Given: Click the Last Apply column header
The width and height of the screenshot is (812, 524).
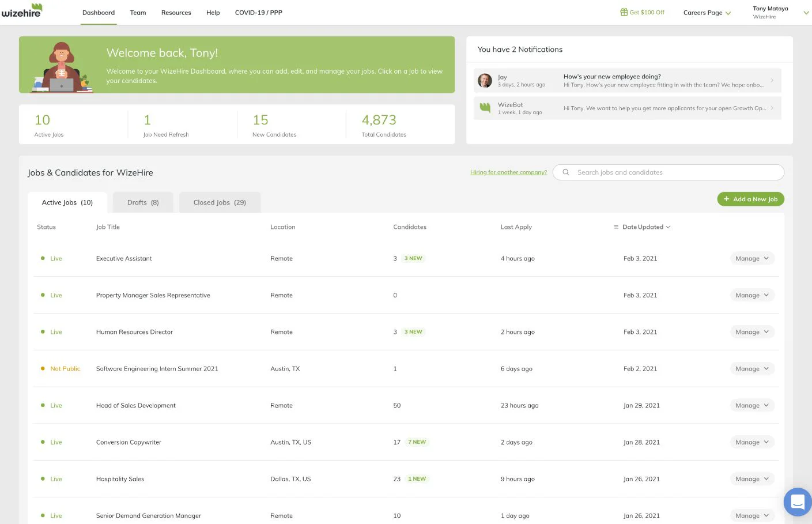Looking at the screenshot, I should [x=516, y=227].
